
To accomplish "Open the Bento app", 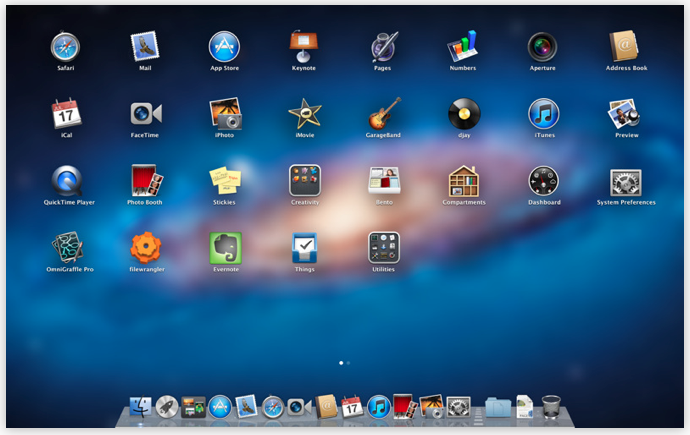I will (x=384, y=180).
